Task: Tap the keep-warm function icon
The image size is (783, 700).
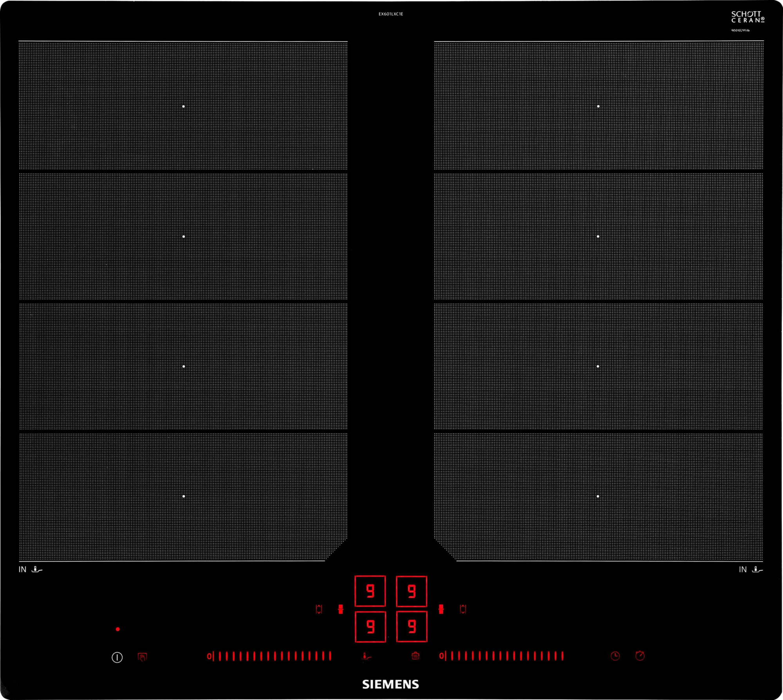Action: [415, 656]
